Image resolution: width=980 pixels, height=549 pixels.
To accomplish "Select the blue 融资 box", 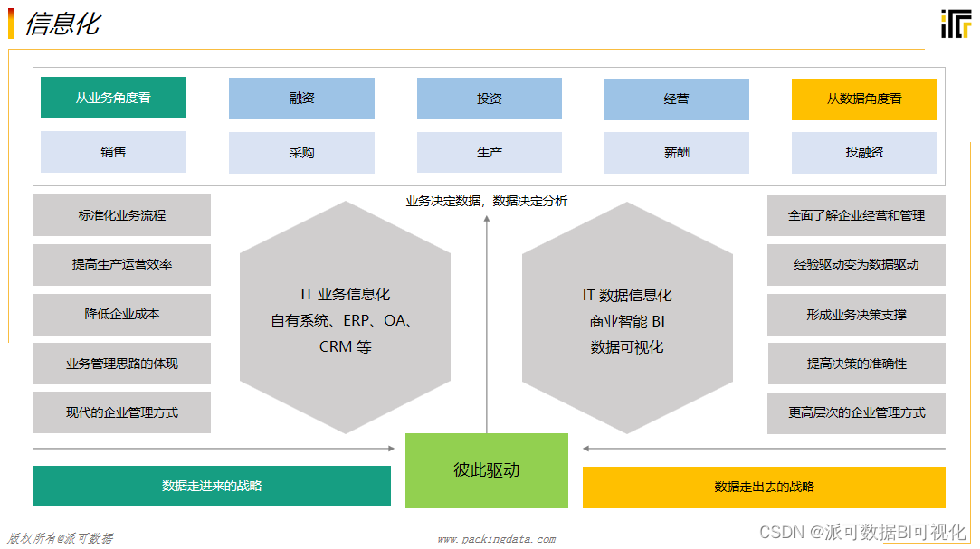I will click(x=301, y=98).
